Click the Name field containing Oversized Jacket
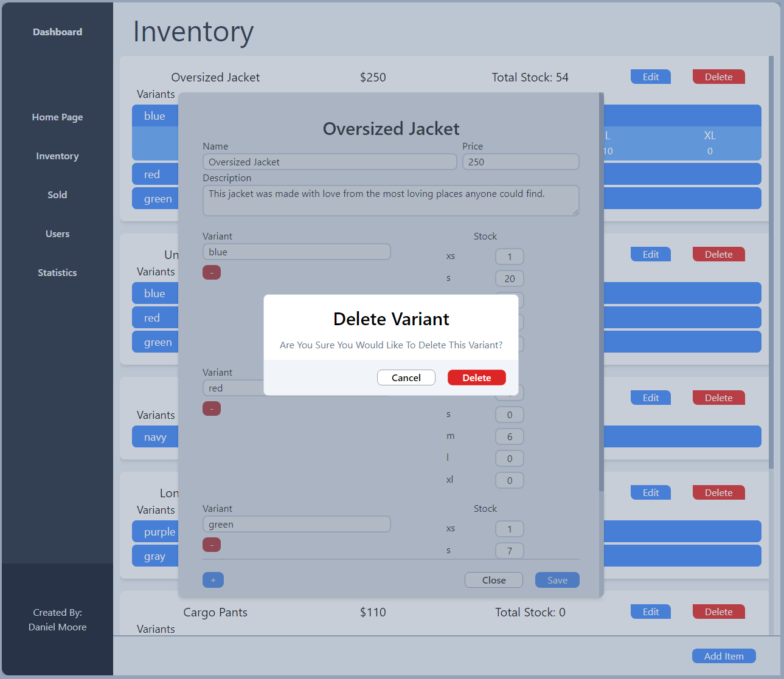 (x=330, y=162)
